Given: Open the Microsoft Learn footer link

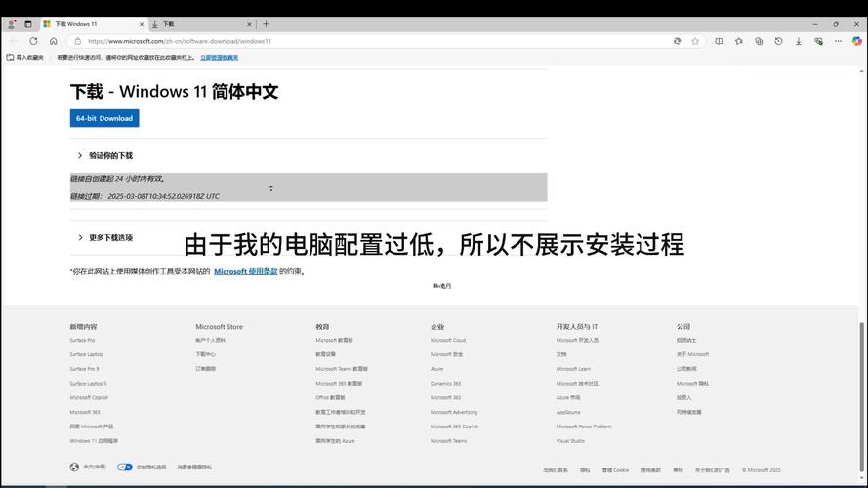Looking at the screenshot, I should coord(573,369).
